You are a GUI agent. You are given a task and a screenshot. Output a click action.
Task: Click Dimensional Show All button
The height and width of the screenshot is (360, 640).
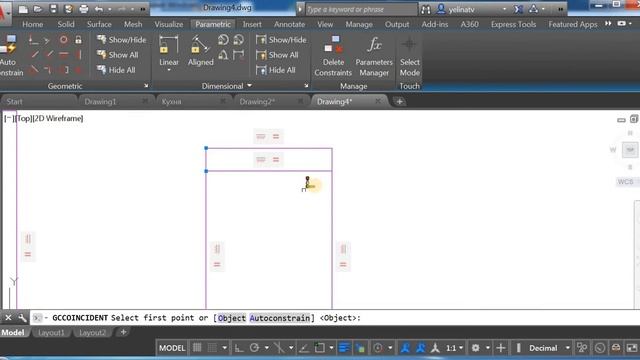coord(277,55)
